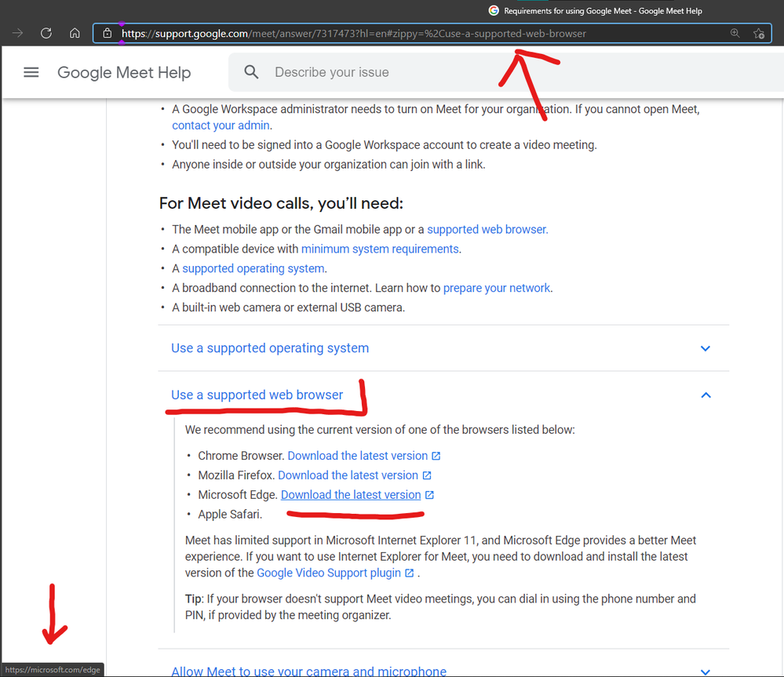
Task: Click 'Anyone inside or outside your organization' bullet
Action: (329, 165)
